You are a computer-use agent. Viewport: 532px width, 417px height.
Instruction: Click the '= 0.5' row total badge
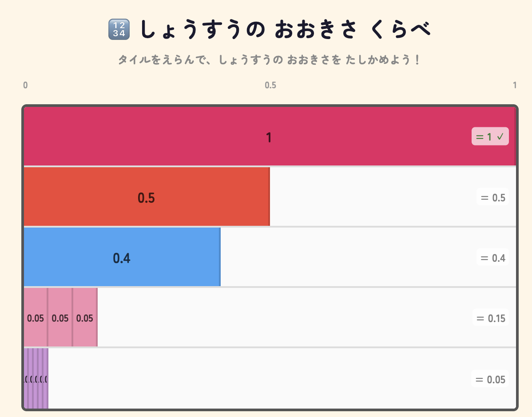point(493,197)
